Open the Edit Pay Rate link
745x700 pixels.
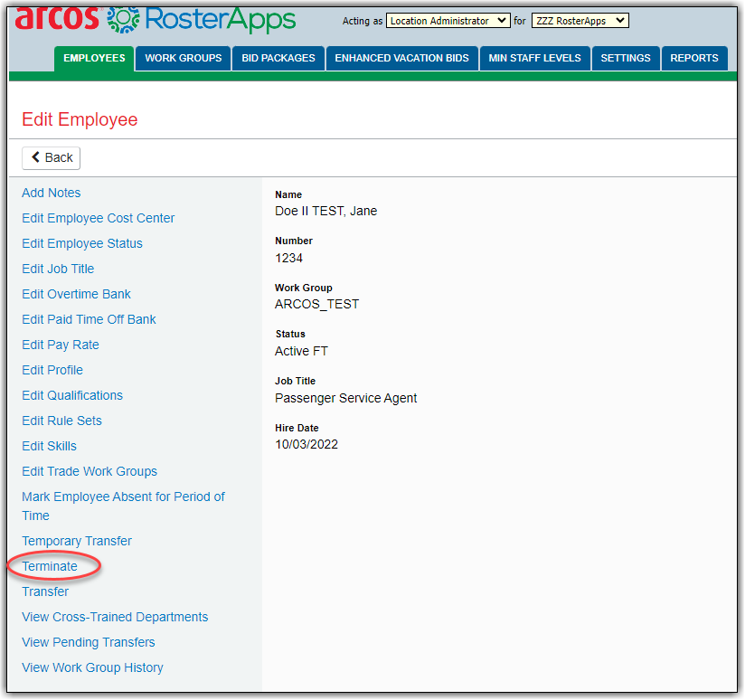pyautogui.click(x=61, y=345)
